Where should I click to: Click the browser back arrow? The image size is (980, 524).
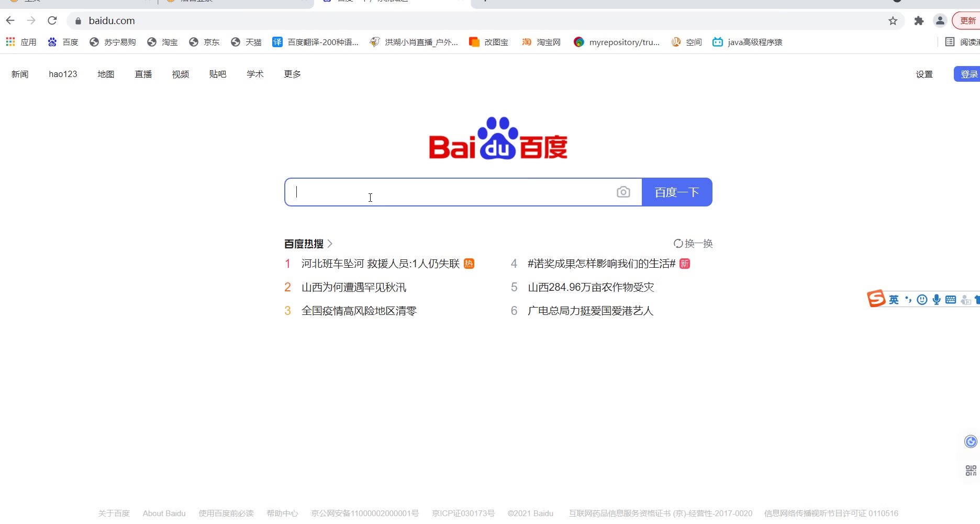coord(10,20)
